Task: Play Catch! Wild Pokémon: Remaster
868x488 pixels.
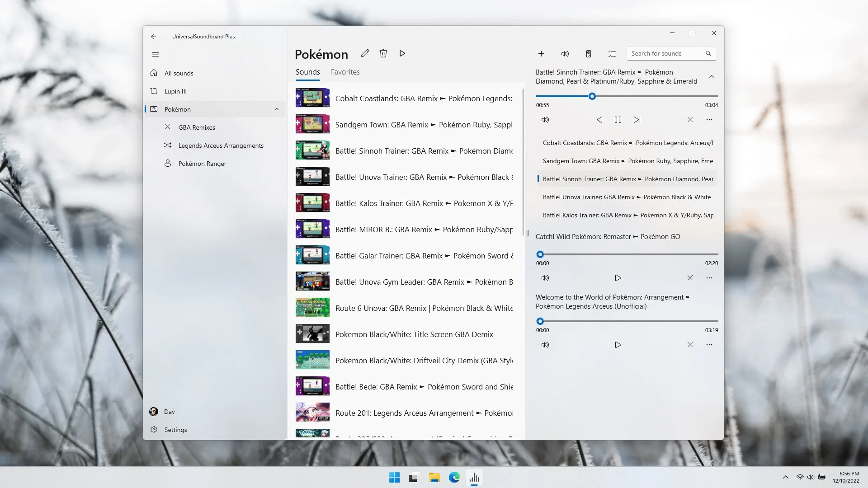Action: pos(618,278)
